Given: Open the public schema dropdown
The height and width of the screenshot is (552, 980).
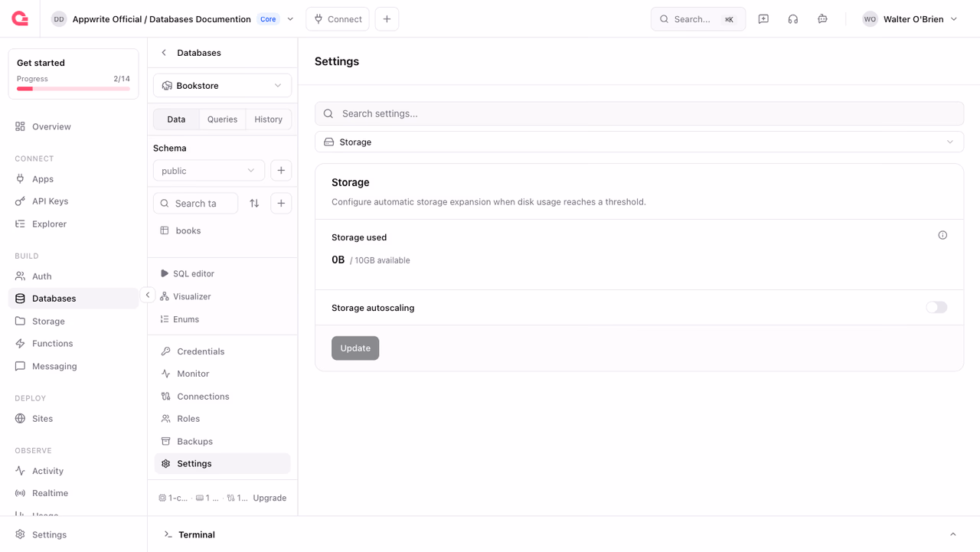Looking at the screenshot, I should pos(209,171).
